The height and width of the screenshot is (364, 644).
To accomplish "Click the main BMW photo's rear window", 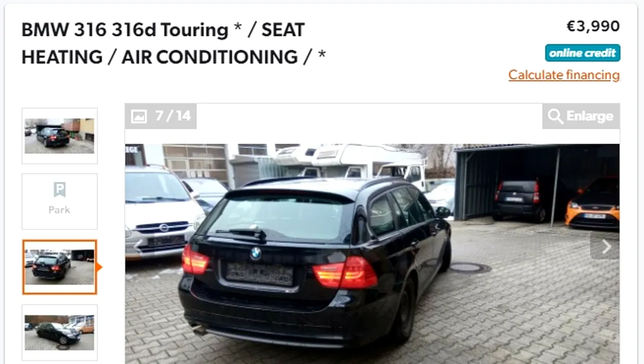I will pyautogui.click(x=281, y=216).
